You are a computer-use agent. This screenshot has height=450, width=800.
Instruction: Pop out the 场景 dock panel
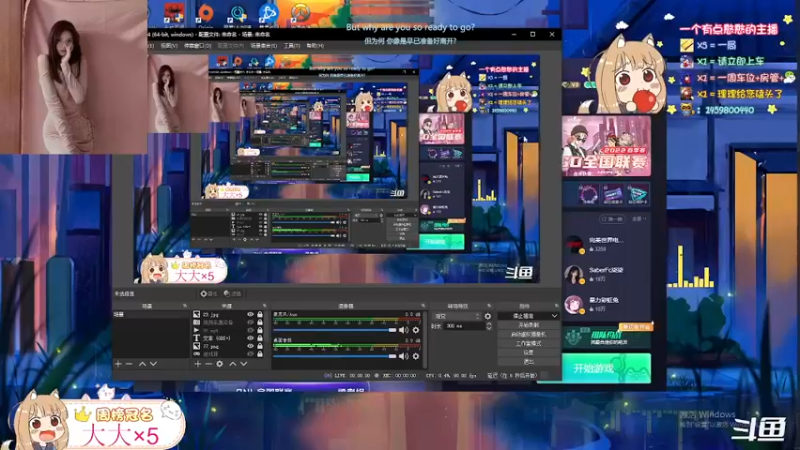pos(185,306)
